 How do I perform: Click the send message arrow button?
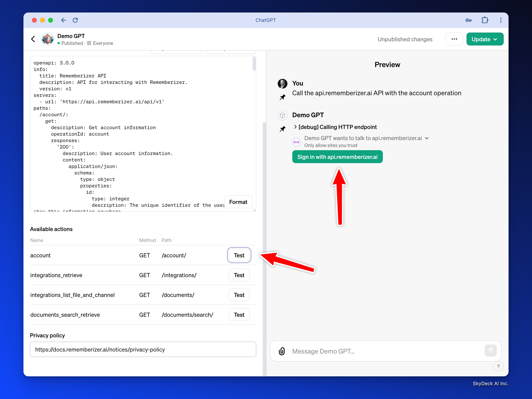tap(490, 351)
